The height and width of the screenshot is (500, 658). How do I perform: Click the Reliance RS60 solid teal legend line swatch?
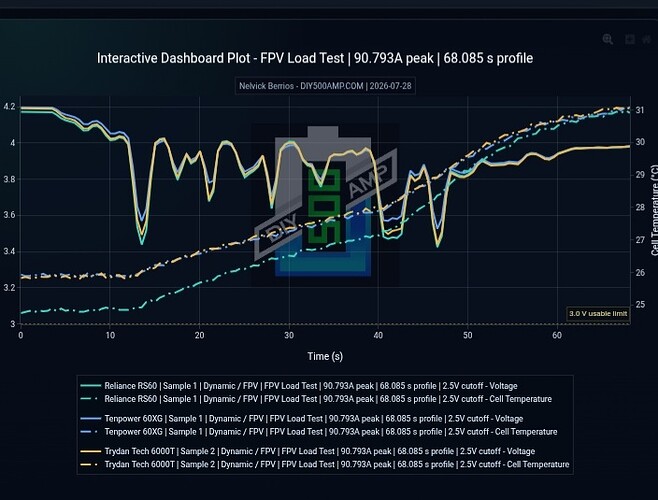point(91,385)
